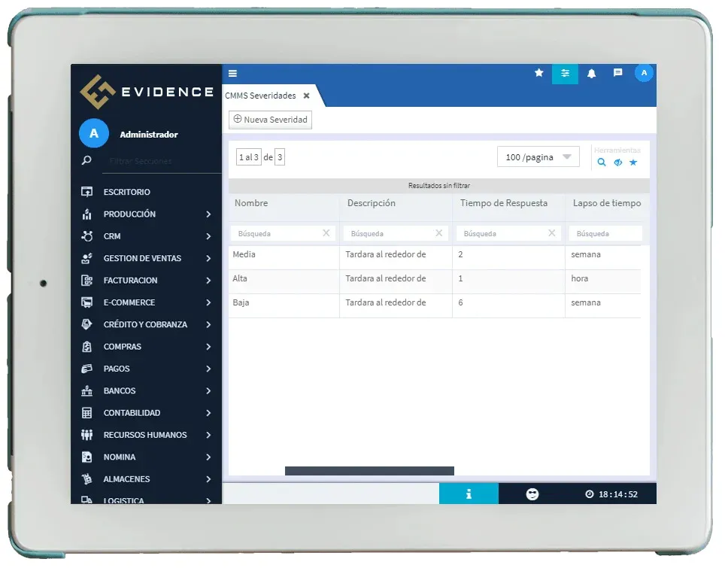Open the notifications bell
728x568 pixels.
(x=591, y=74)
